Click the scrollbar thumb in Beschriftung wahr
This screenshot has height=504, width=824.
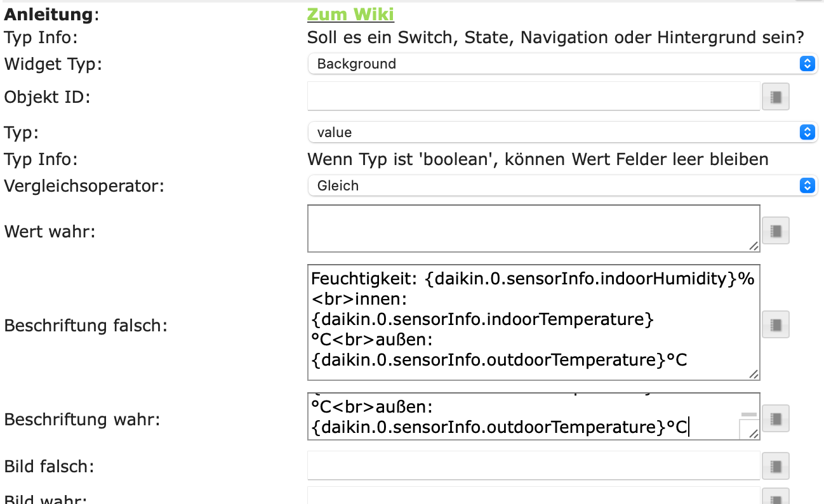tap(749, 414)
